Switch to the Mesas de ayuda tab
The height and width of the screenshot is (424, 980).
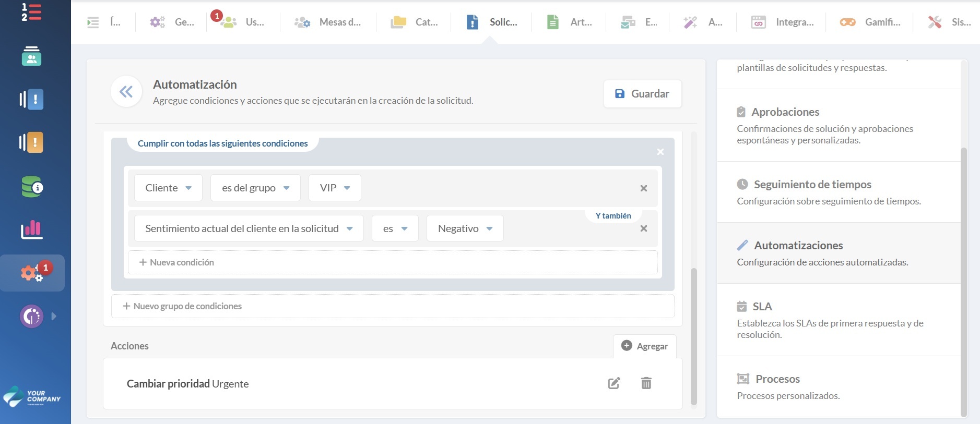[x=328, y=22]
